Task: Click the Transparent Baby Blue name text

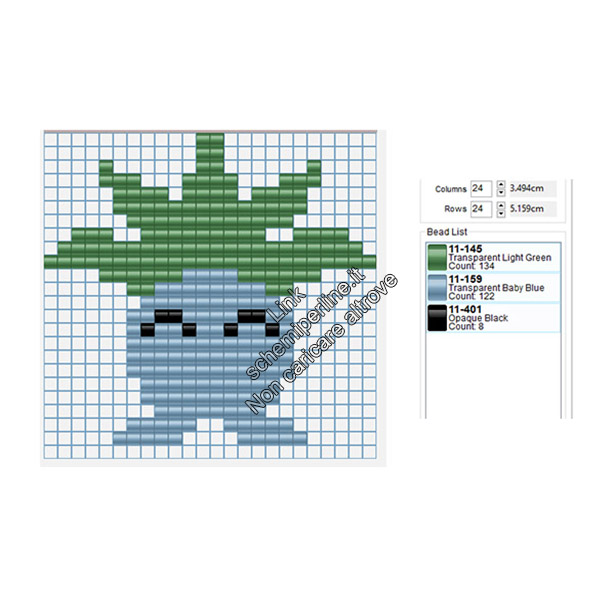Action: pos(496,288)
